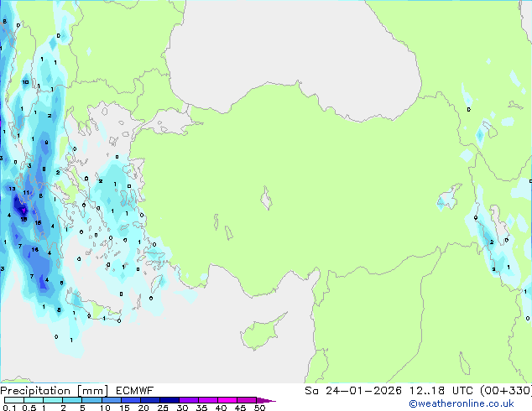Pick the 30–35 mm purple legend swatch

[189, 400]
